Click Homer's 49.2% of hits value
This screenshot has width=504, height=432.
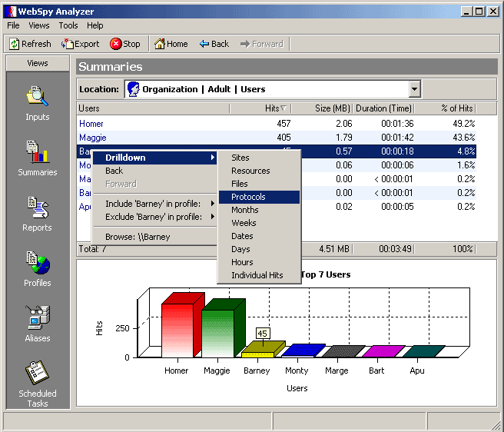(463, 124)
